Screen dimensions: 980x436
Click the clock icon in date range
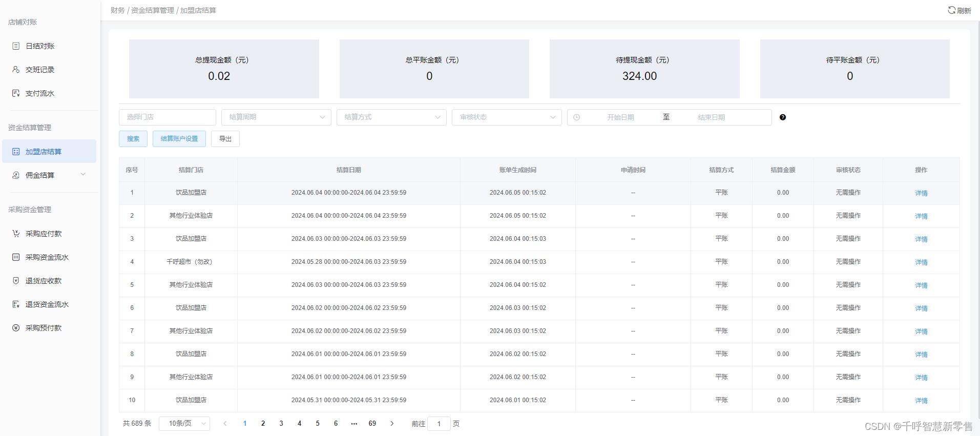577,117
